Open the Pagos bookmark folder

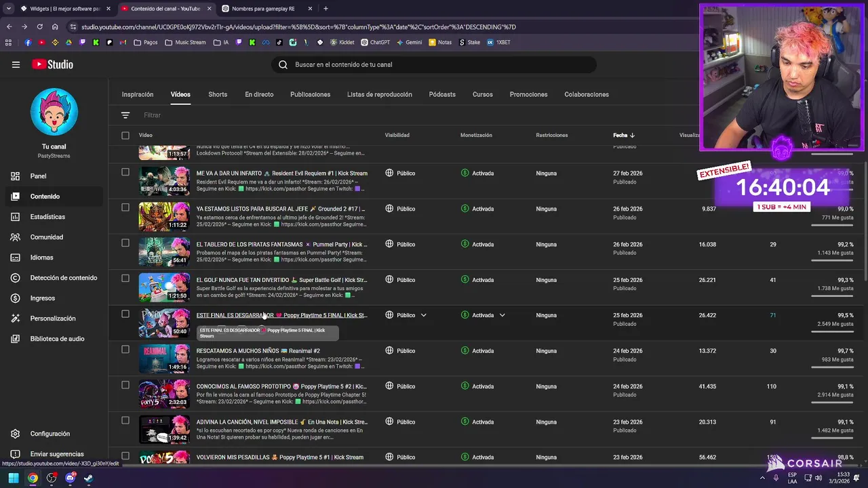146,42
